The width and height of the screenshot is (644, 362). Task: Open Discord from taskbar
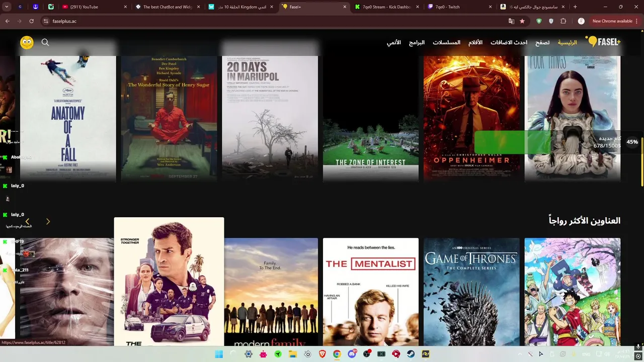352,354
